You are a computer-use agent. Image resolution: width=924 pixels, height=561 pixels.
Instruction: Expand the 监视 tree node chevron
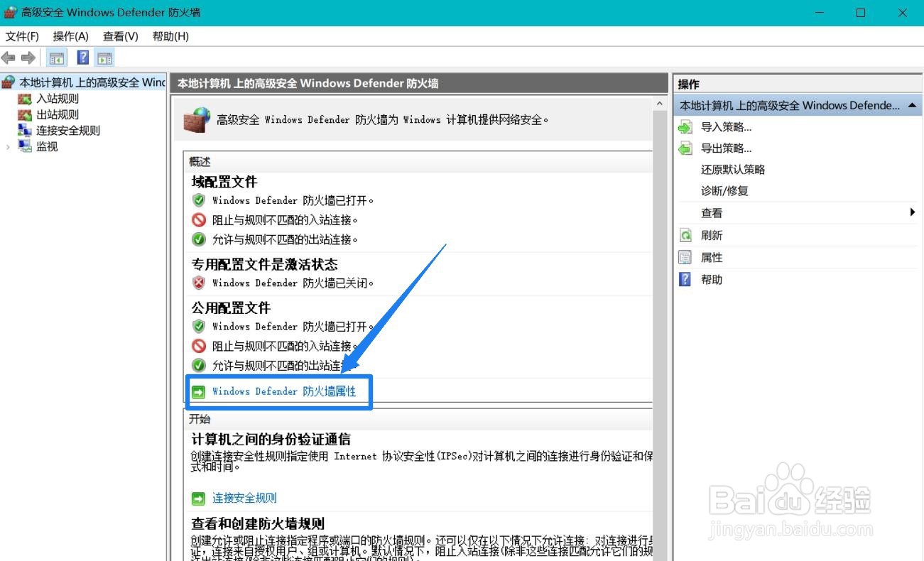(7, 146)
